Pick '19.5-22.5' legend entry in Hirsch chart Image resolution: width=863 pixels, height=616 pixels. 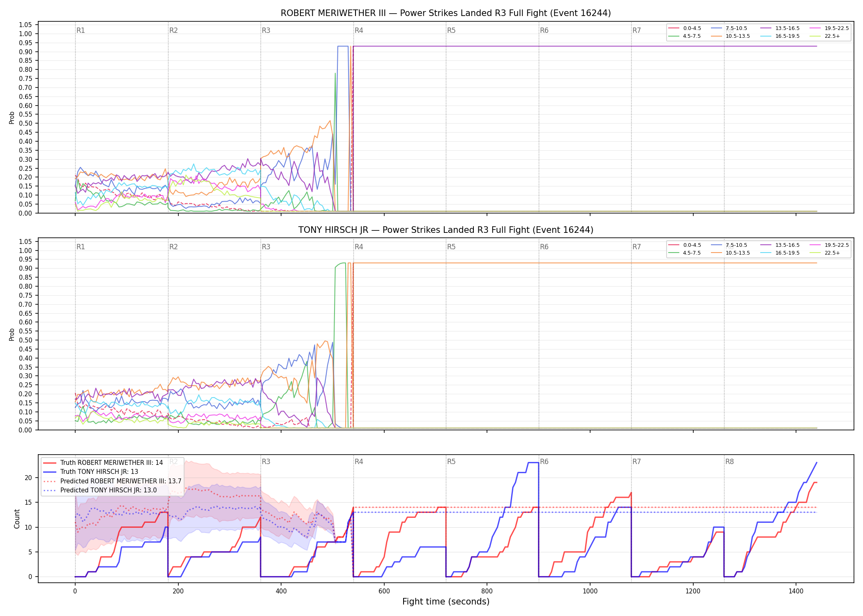coord(829,245)
